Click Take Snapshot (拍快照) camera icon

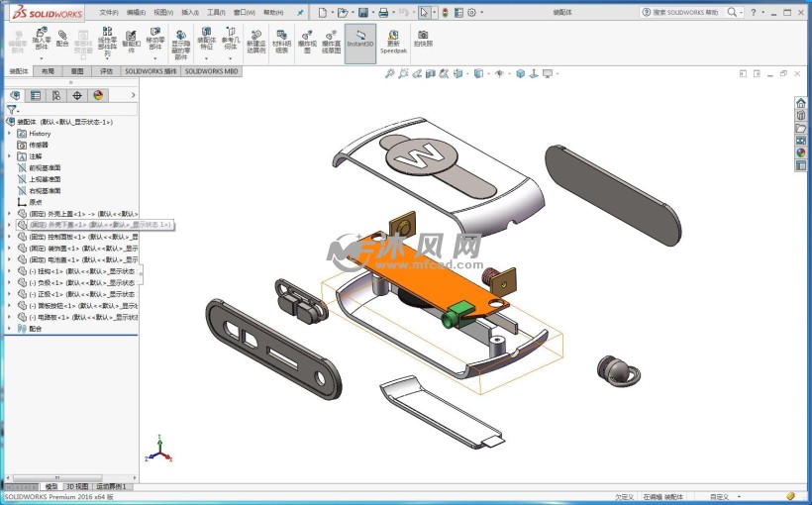423,39
